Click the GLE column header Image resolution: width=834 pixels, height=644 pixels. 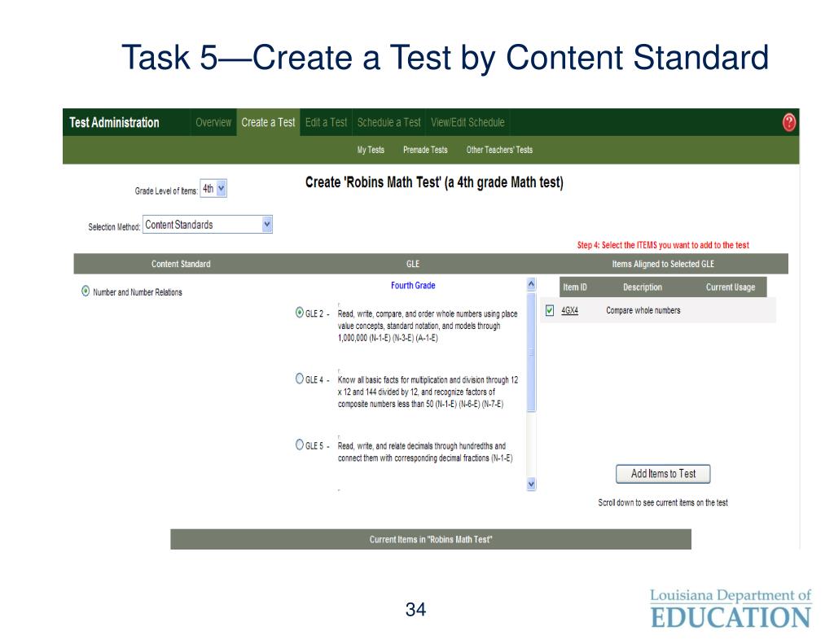click(x=413, y=264)
